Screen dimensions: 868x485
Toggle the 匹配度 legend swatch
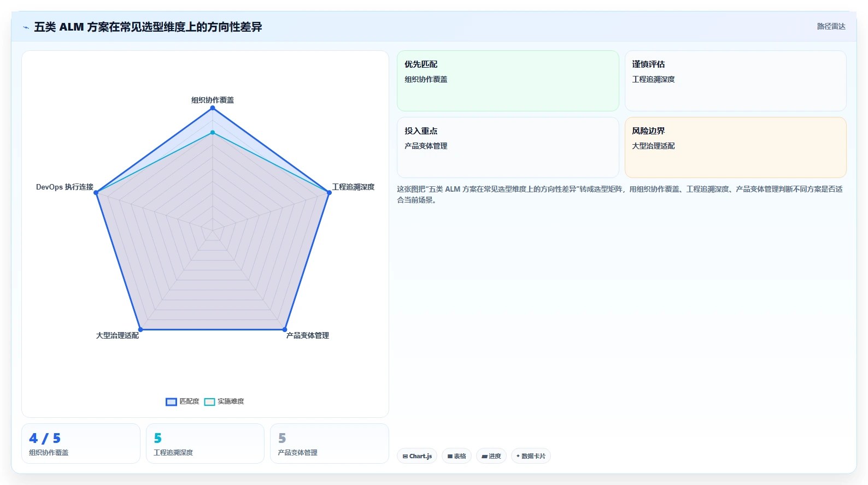171,402
